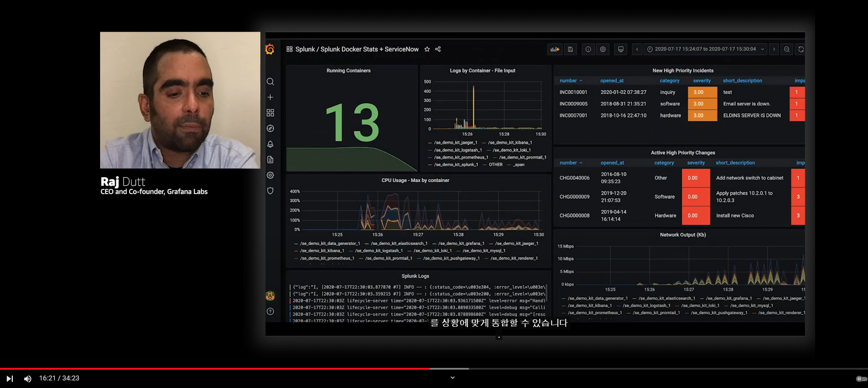The image size is (868, 388).
Task: Open the time range picker dropdown
Action: tap(705, 49)
